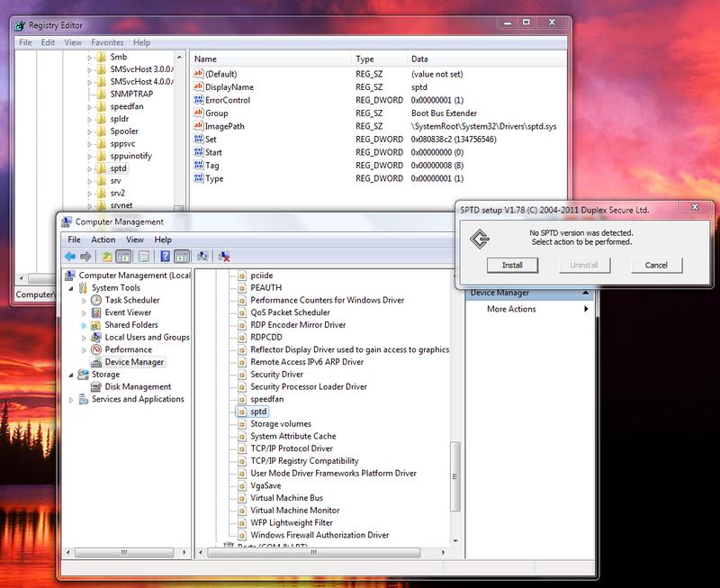Select the Start DWORD value icon
The width and height of the screenshot is (720, 588).
click(x=198, y=152)
